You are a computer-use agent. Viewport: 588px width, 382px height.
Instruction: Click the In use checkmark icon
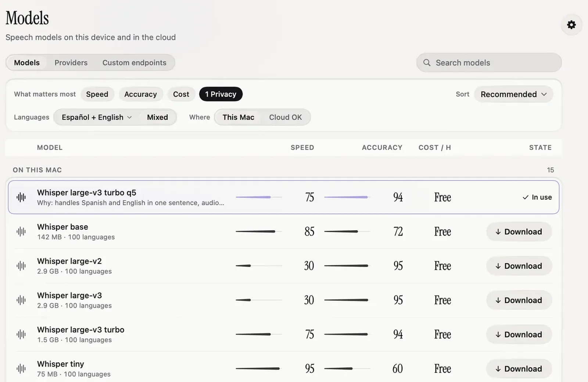coord(526,197)
